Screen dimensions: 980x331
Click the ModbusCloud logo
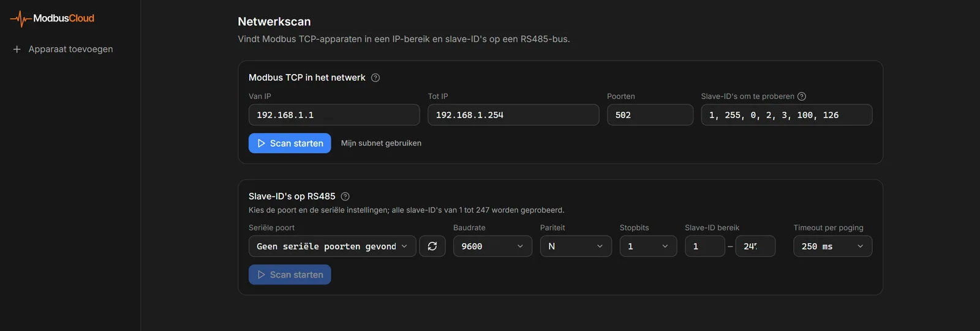(x=52, y=18)
